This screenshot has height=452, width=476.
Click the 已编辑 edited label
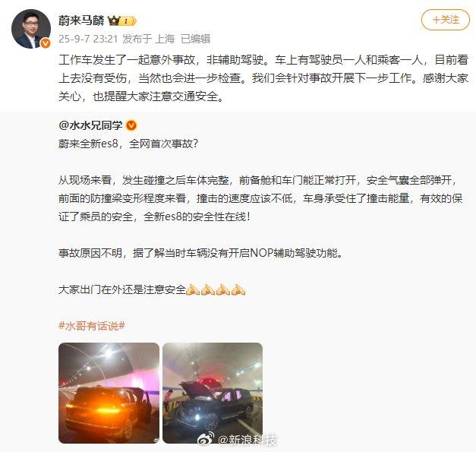click(x=196, y=39)
